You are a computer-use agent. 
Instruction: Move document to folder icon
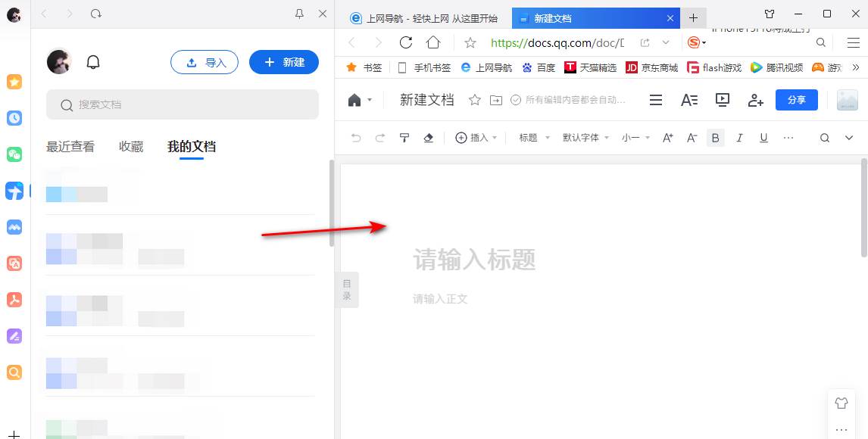(x=496, y=100)
